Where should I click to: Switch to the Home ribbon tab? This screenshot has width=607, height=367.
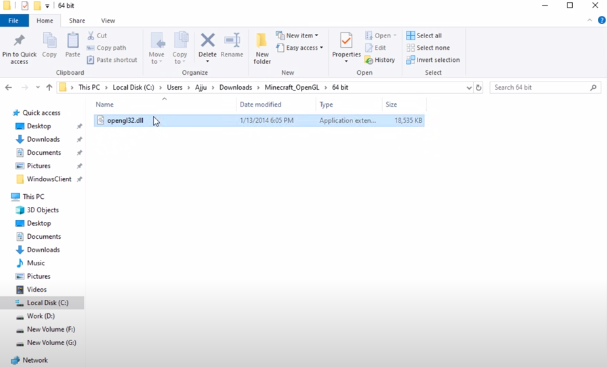pos(45,21)
